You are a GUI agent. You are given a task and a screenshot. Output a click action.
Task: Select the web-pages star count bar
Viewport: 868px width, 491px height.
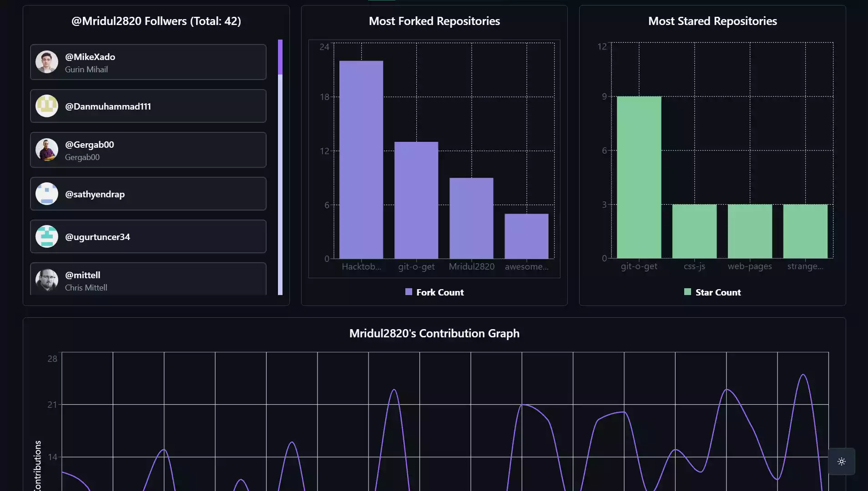(x=750, y=231)
